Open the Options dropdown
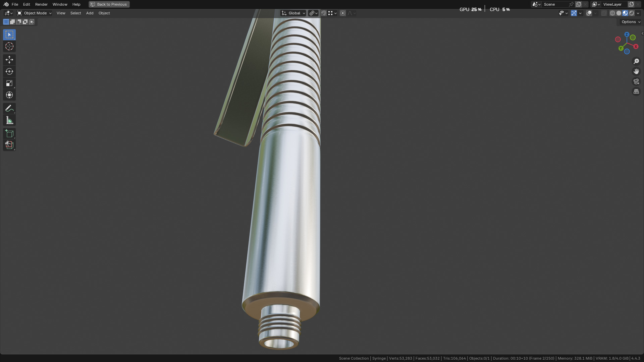The image size is (644, 362). (x=631, y=22)
